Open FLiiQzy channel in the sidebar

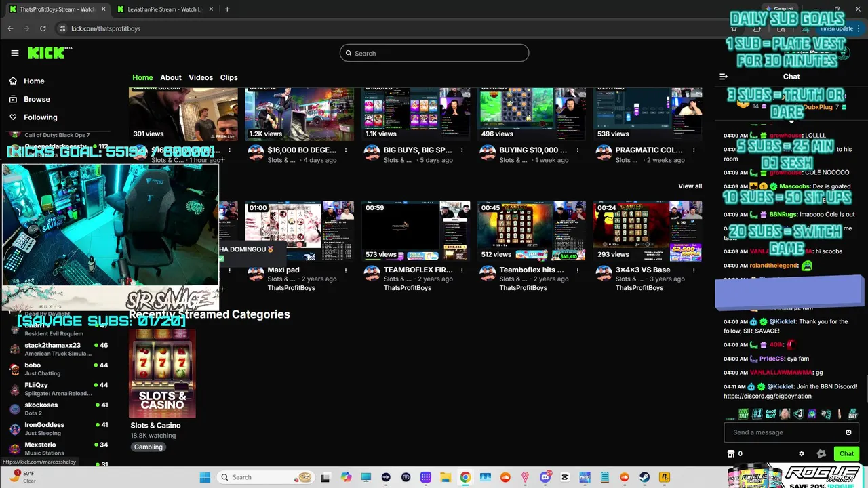58,389
